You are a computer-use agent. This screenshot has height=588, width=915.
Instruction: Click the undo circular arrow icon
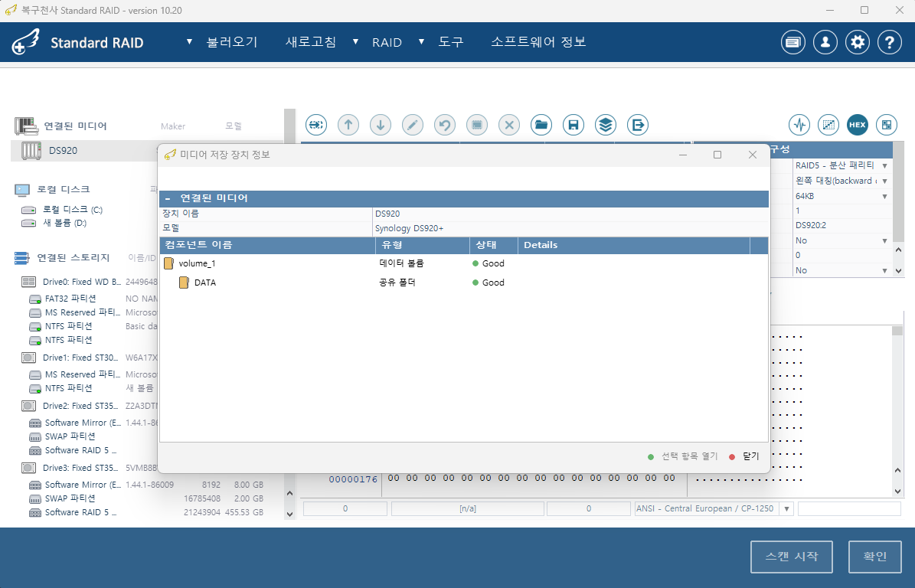point(445,125)
